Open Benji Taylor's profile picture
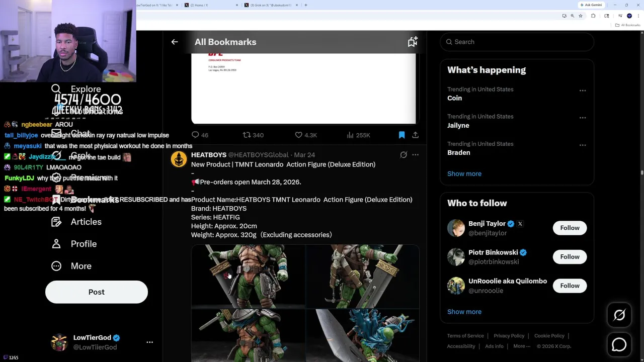 tap(456, 228)
